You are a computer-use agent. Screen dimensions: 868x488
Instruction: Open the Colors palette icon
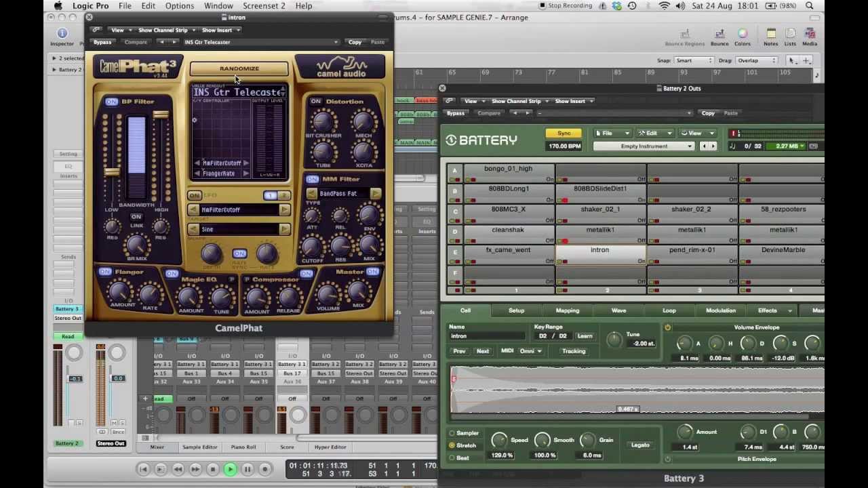coord(743,37)
